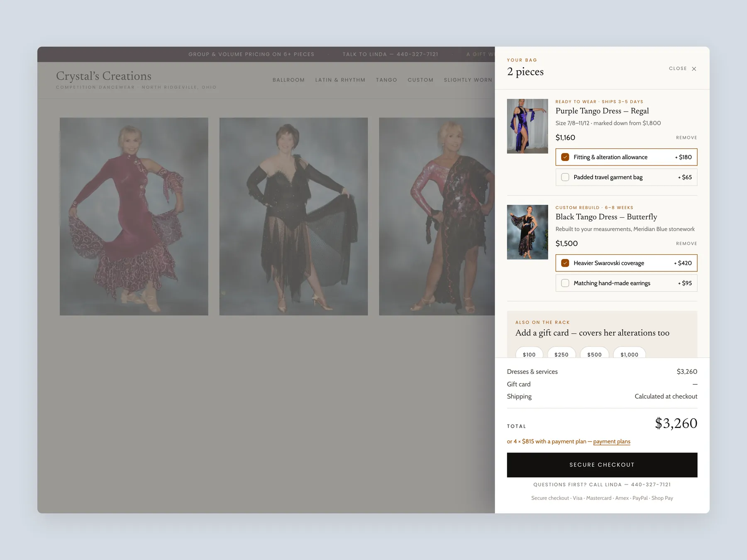The width and height of the screenshot is (747, 560).
Task: View the pink and black dress photo
Action: (437, 217)
